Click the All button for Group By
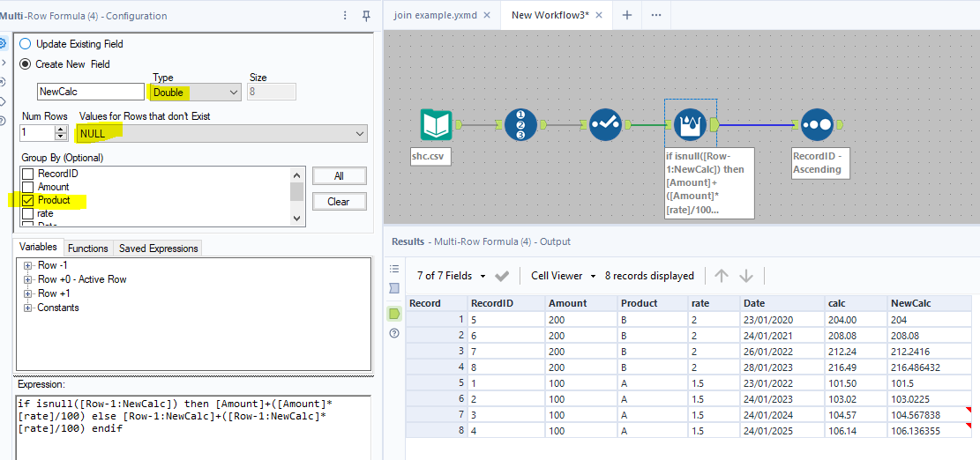This screenshot has width=980, height=460. (339, 176)
